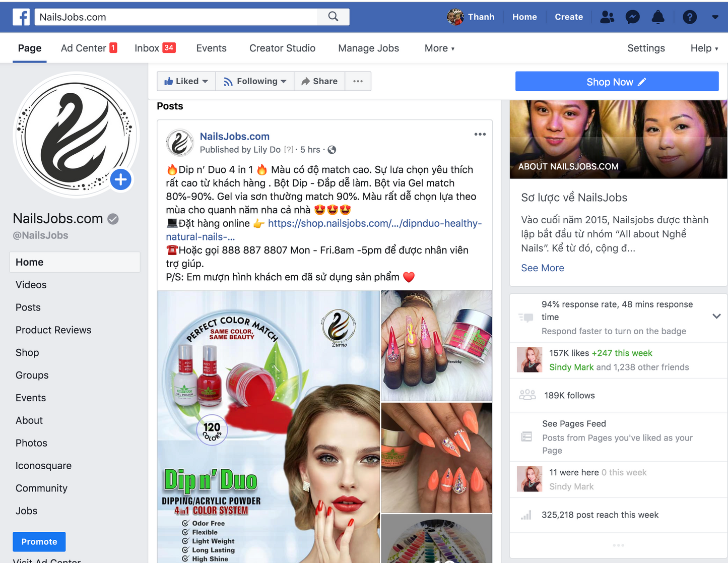The height and width of the screenshot is (563, 728).
Task: Select Product Reviews in sidebar
Action: 53,330
